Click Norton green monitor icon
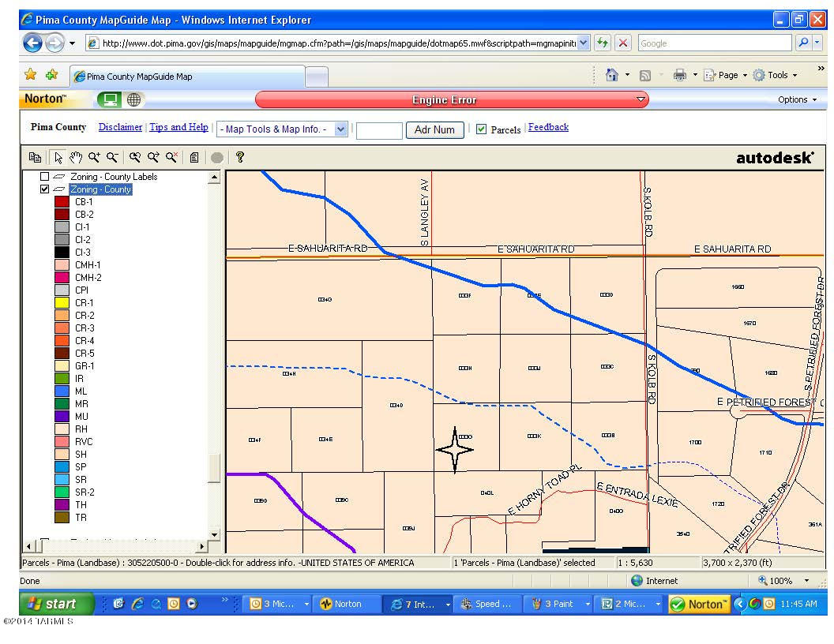The height and width of the screenshot is (644, 834). [110, 99]
